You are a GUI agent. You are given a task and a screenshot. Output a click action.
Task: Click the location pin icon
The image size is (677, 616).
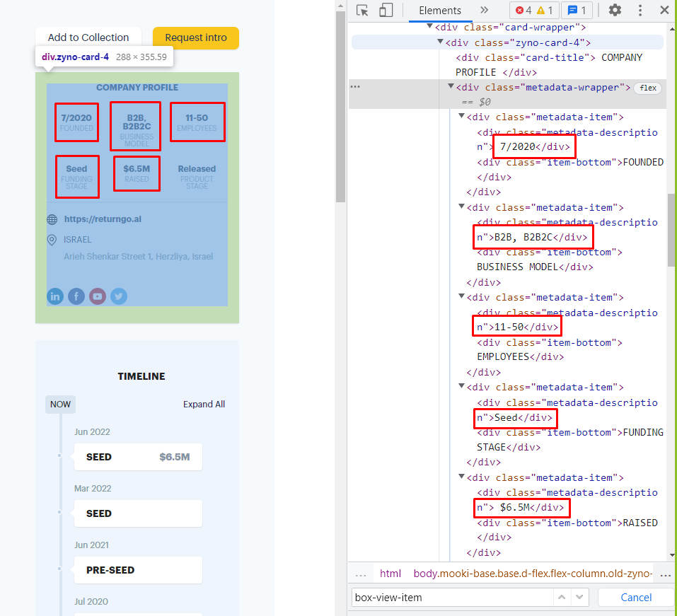coord(52,240)
